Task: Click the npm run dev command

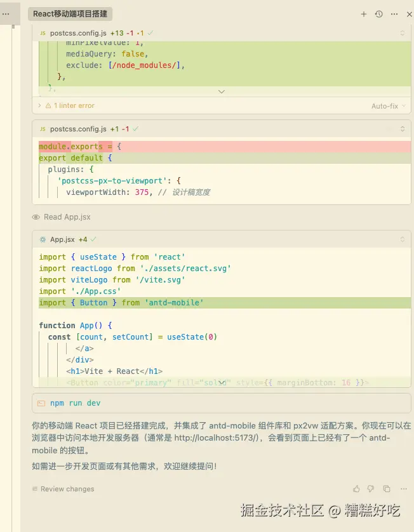Action: (76, 403)
